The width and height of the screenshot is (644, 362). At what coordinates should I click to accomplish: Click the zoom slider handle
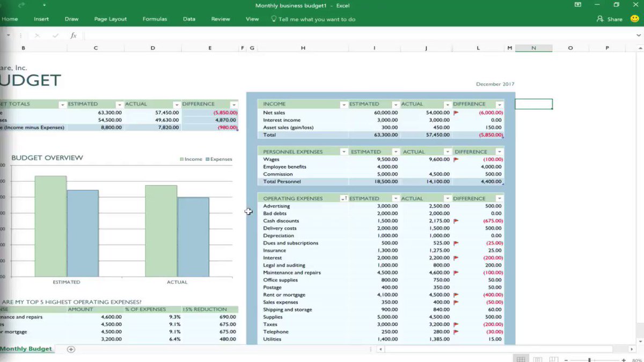590,360
